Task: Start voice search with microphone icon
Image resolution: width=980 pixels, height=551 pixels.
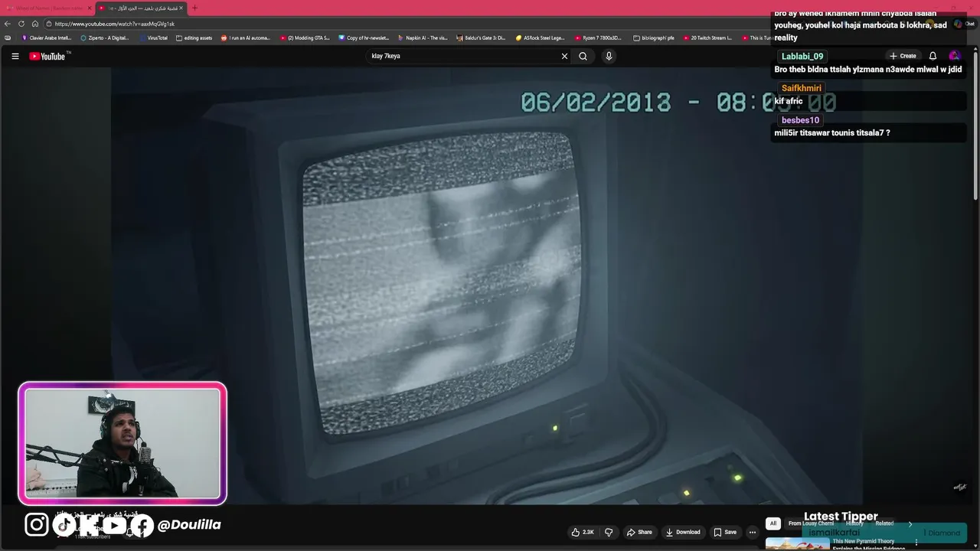Action: pos(609,56)
